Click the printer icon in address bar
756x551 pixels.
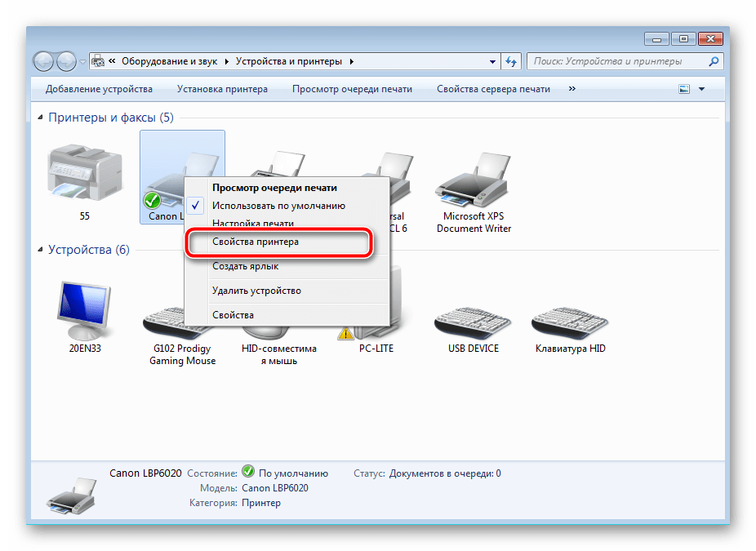98,60
